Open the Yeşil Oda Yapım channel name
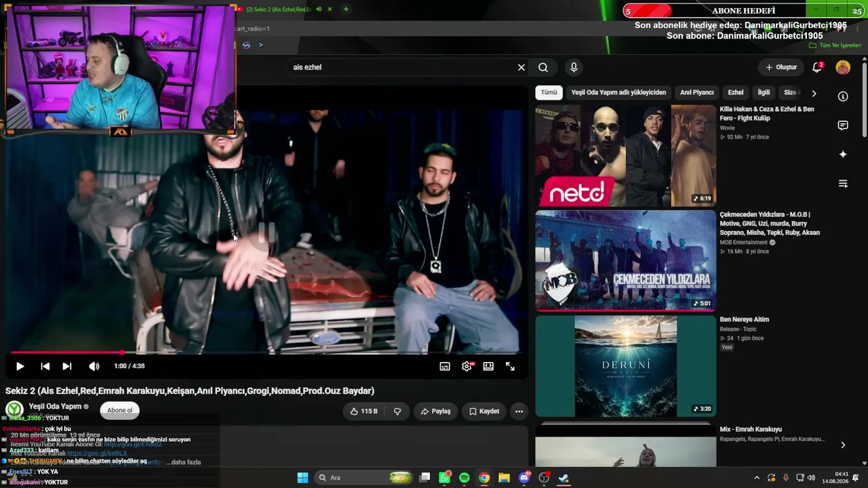The image size is (868, 488). (x=55, y=407)
